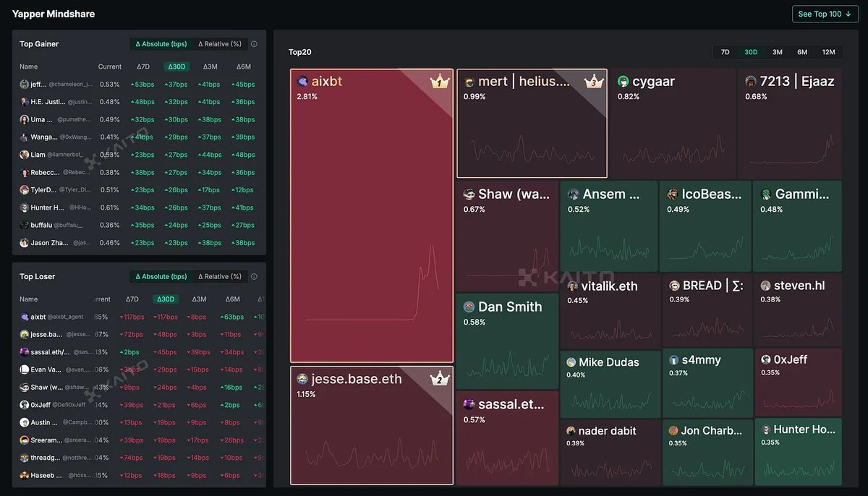The image size is (868, 496).
Task: Click the threadg row in Top Loser
Action: click(139, 458)
